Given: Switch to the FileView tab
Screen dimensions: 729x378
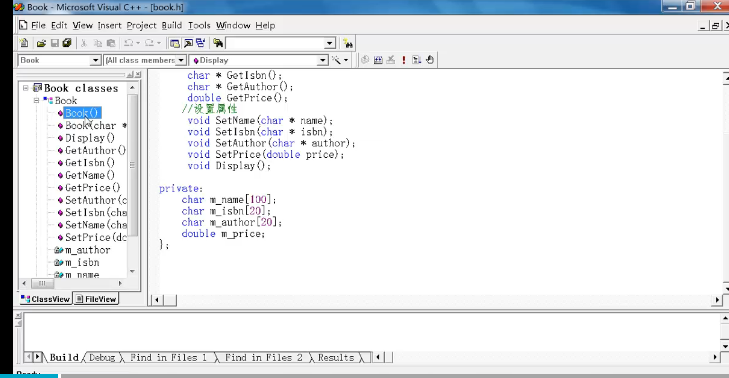Looking at the screenshot, I should (96, 299).
